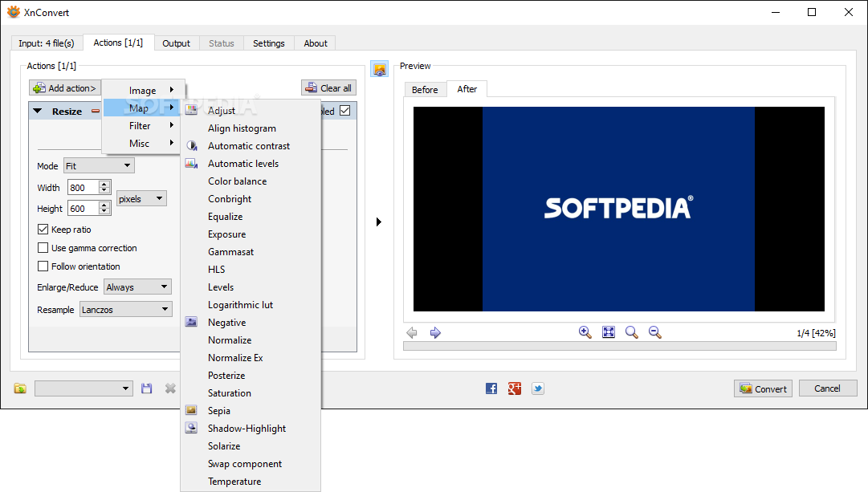Viewport: 868px width, 492px height.
Task: Delete script X icon
Action: [170, 388]
